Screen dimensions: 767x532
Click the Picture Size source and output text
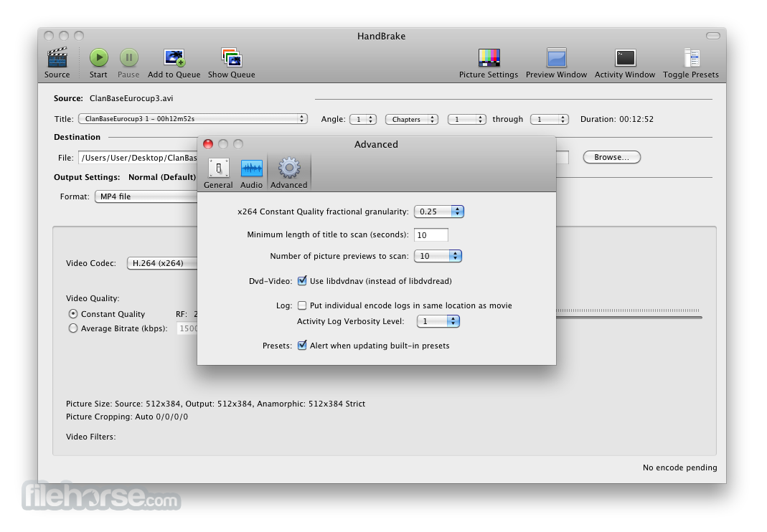(216, 404)
